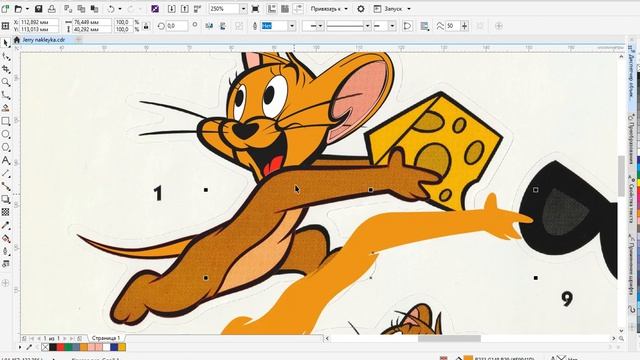Click the wrap text icon

pyautogui.click(x=424, y=26)
